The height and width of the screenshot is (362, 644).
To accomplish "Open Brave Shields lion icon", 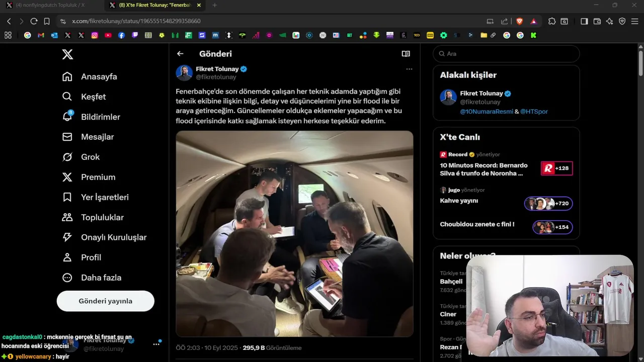I will click(x=519, y=21).
